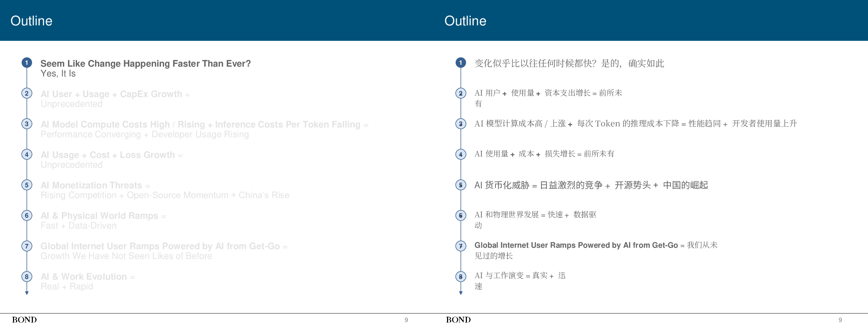Click the number 7 circle on right slide
The width and height of the screenshot is (868, 326).
coord(461,246)
